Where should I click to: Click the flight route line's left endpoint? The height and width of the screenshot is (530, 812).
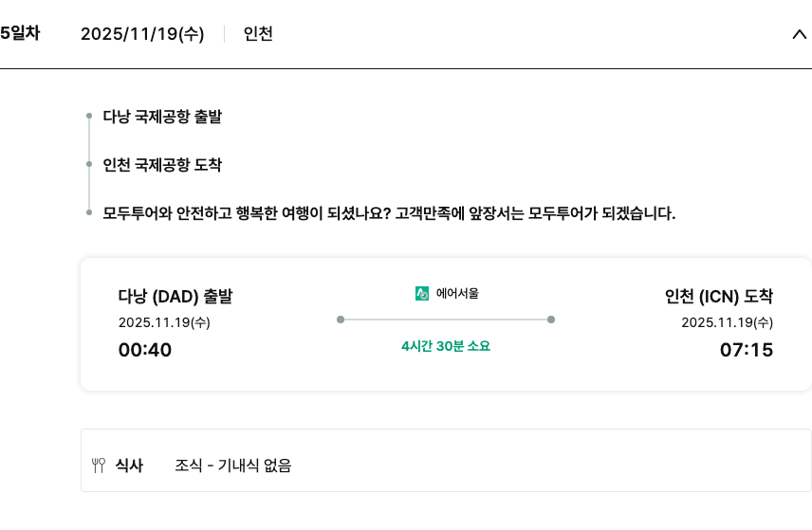click(341, 320)
